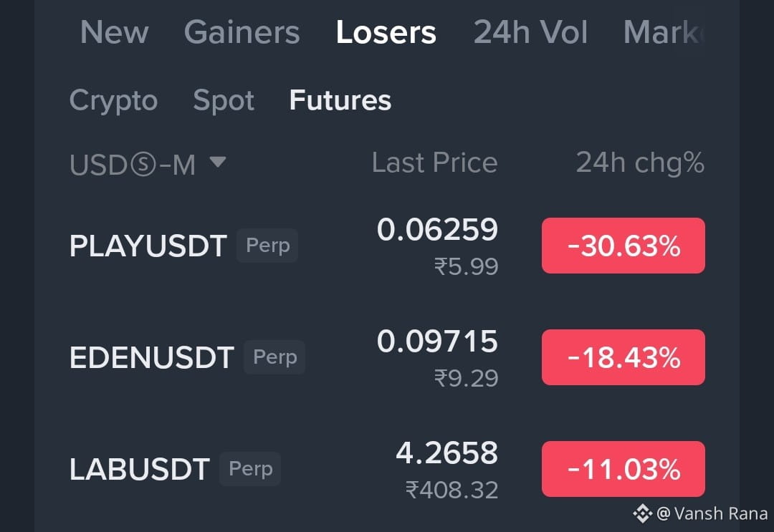Select the Futures sub-tab

click(340, 100)
